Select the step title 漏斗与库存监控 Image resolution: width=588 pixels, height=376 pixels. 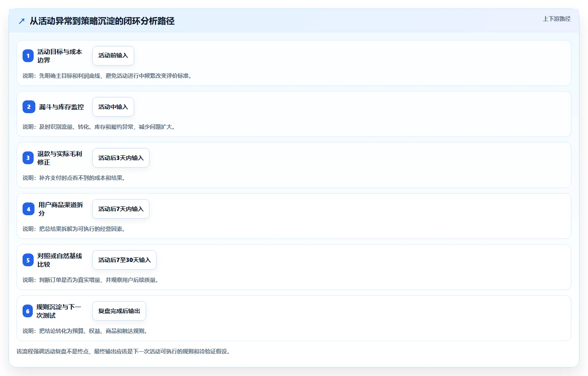(61, 107)
